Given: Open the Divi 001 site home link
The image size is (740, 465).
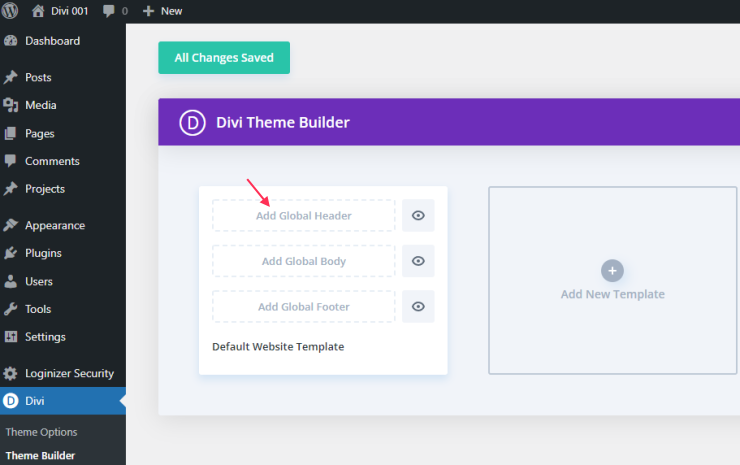Looking at the screenshot, I should point(60,11).
